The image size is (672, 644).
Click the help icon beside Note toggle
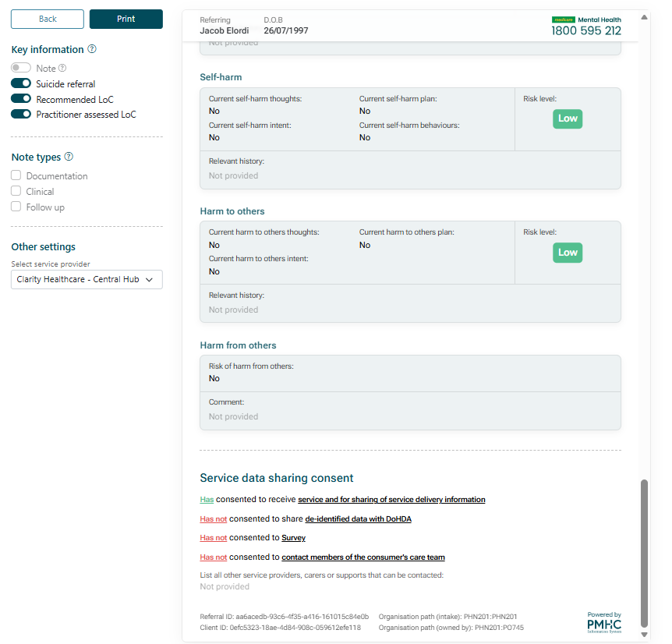[62, 69]
